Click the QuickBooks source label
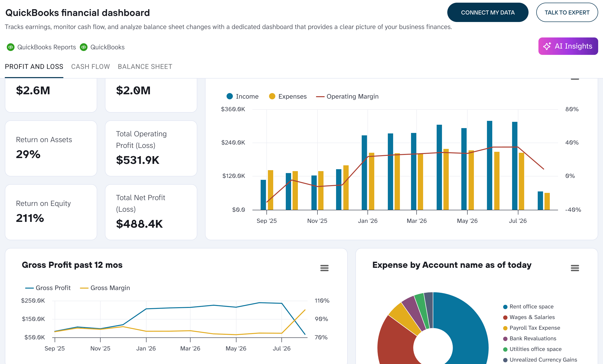 click(x=107, y=47)
